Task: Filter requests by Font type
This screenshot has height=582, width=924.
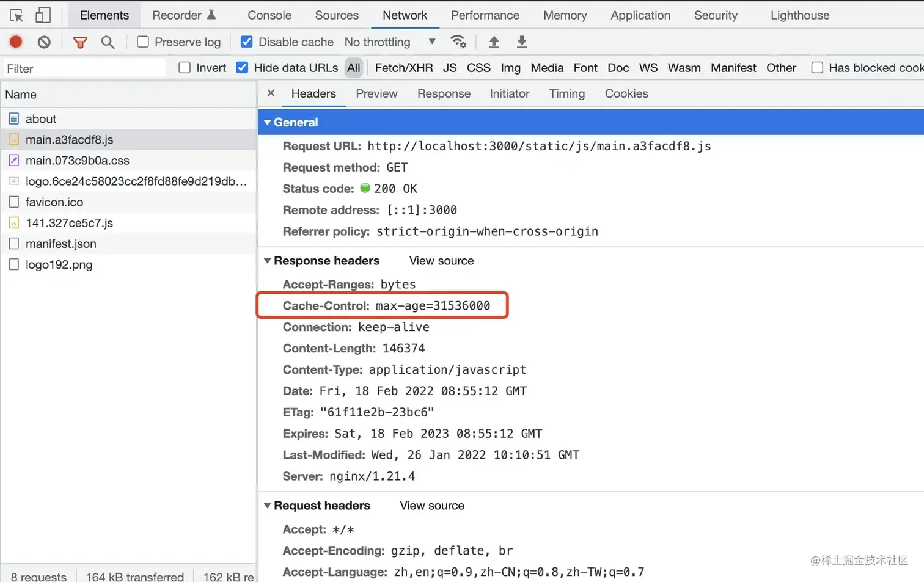Action: pos(585,68)
